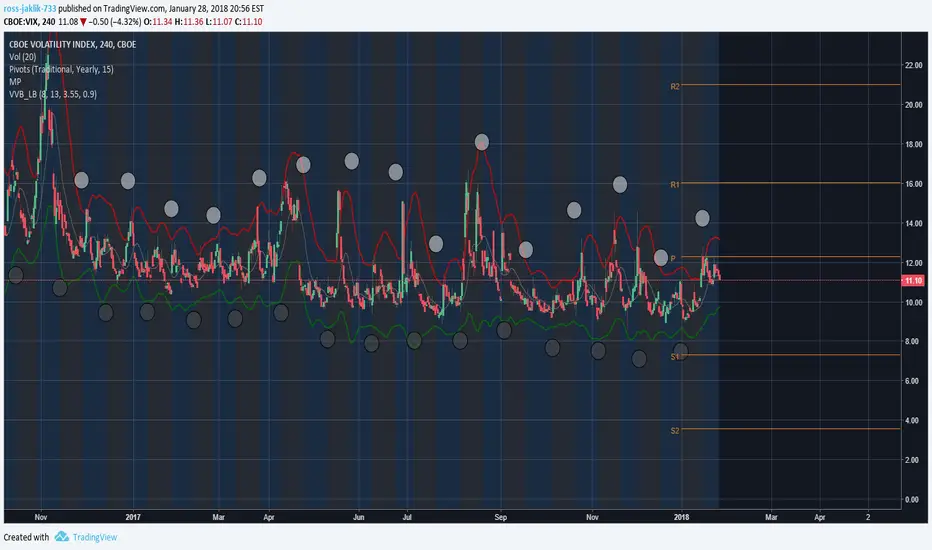Click the P pivot level label

(673, 259)
